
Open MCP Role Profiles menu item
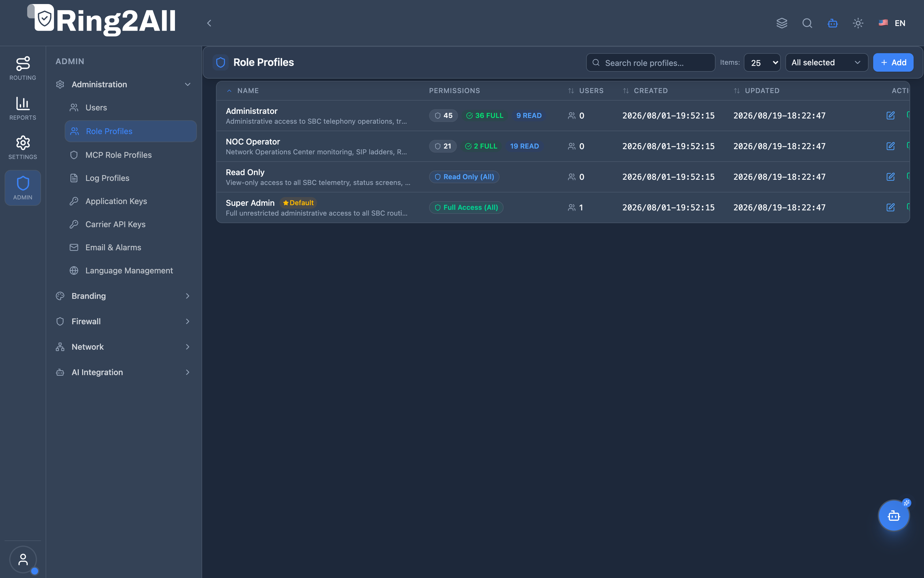131,155
